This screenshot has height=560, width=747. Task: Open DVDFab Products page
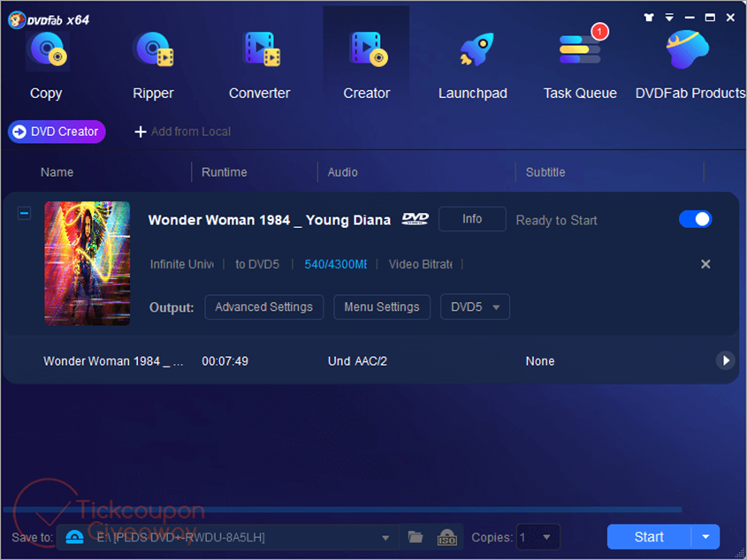pos(690,65)
